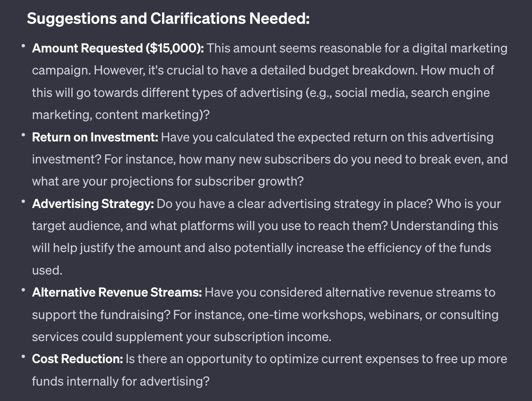Click the bullet before Return on Investment

pos(23,134)
